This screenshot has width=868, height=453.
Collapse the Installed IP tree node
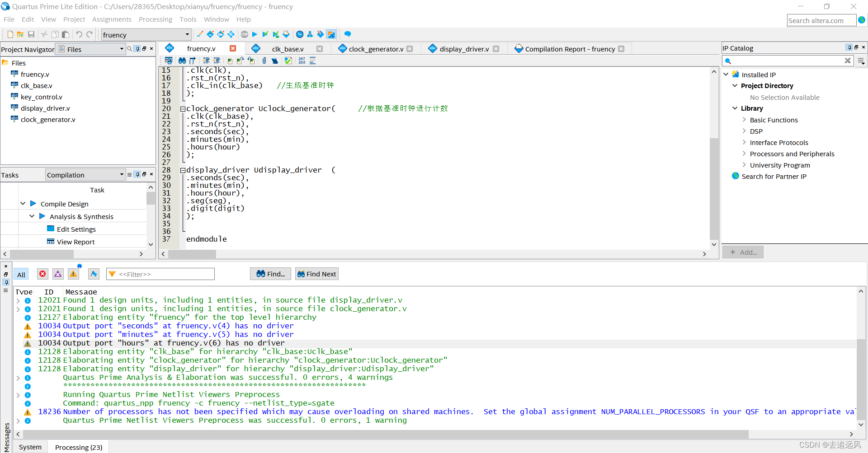click(x=726, y=75)
